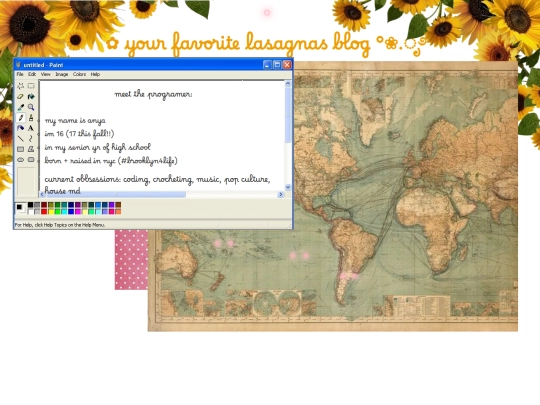Pick the Text tool (letter A)
Viewport: 540px width, 405px height.
pos(31,128)
